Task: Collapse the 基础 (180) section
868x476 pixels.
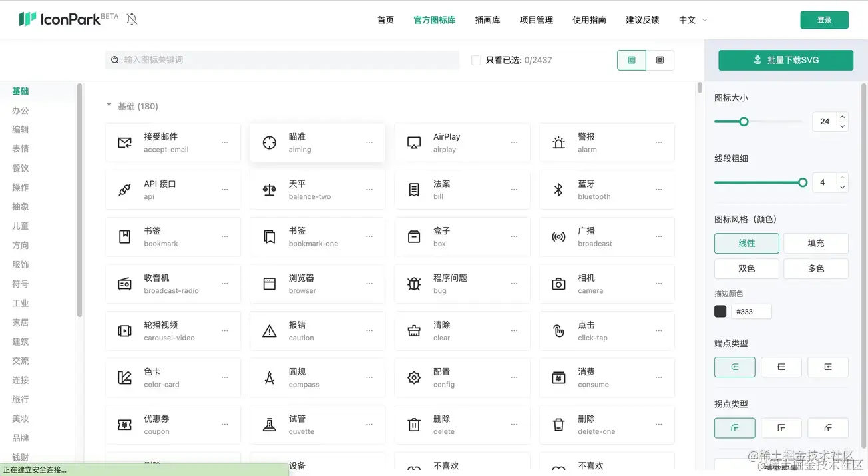Action: [x=109, y=105]
